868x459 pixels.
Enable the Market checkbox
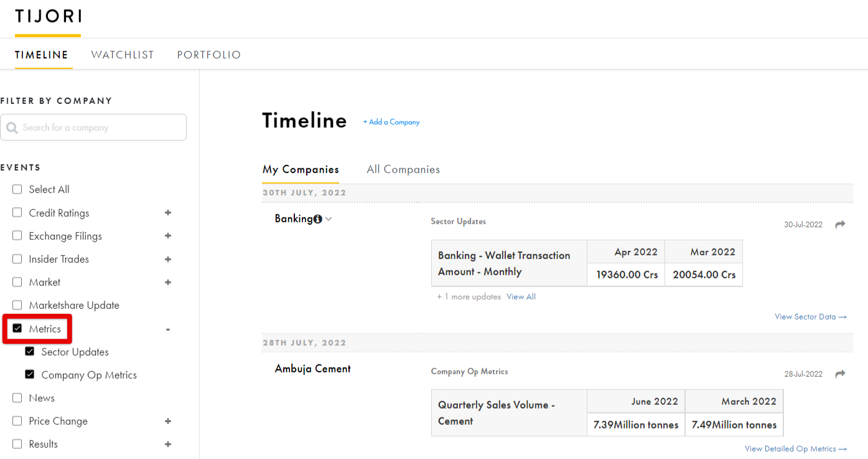pos(17,282)
